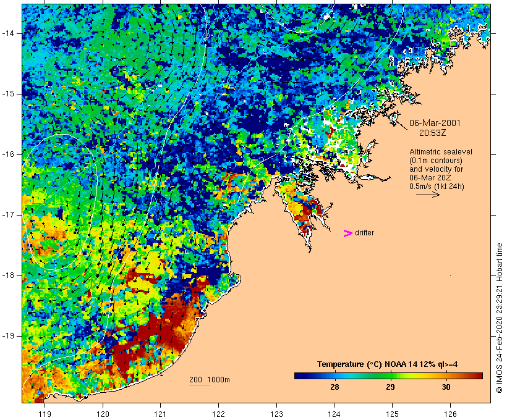Click the color bar label '28'
507x420 pixels.
click(334, 387)
